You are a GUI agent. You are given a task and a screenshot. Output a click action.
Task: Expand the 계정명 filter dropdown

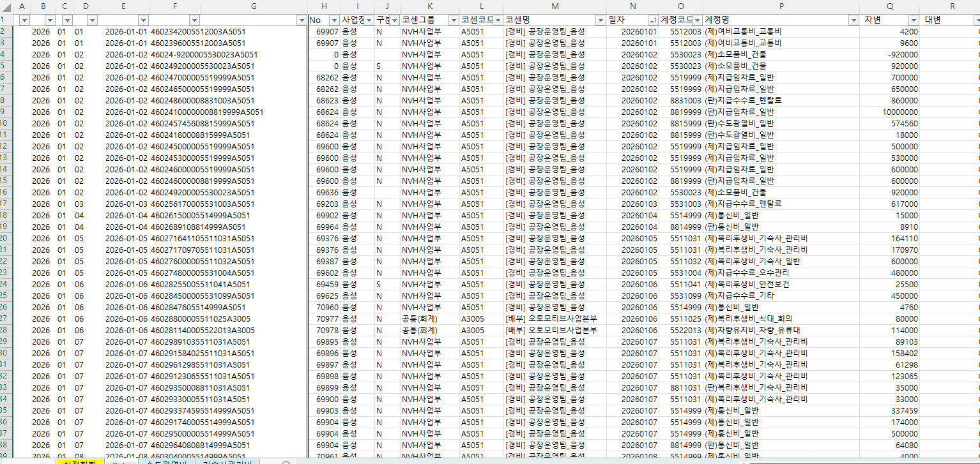[853, 20]
